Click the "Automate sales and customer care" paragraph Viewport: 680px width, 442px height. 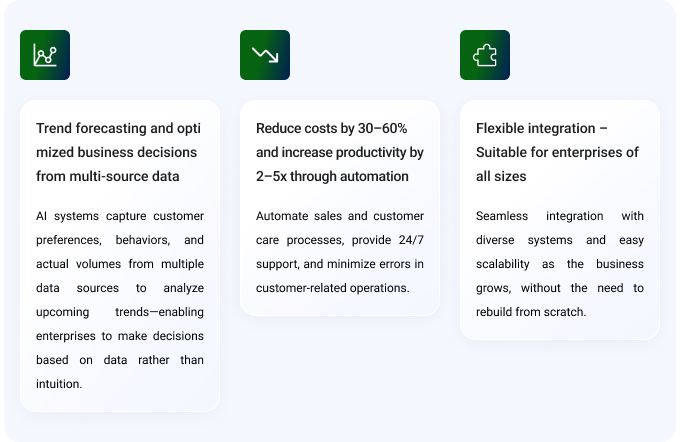click(339, 252)
